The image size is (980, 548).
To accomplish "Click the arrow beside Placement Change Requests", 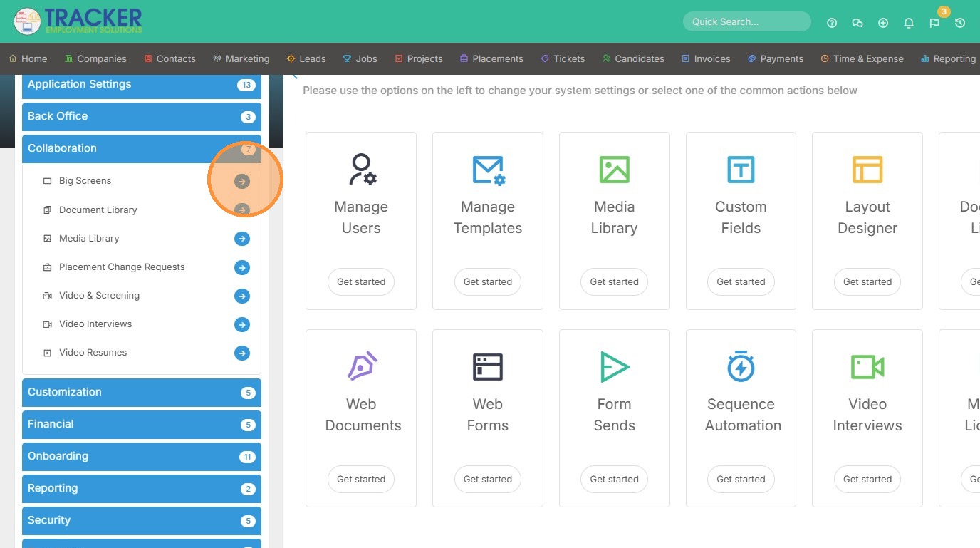I will point(242,267).
